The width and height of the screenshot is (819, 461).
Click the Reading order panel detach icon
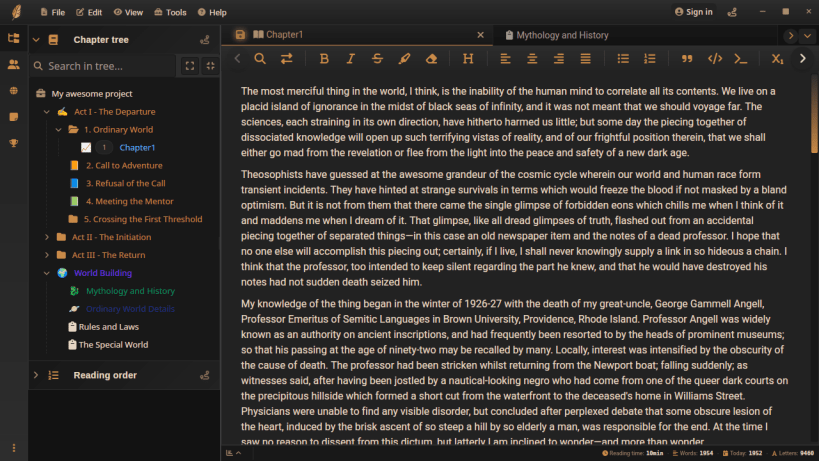click(x=205, y=375)
